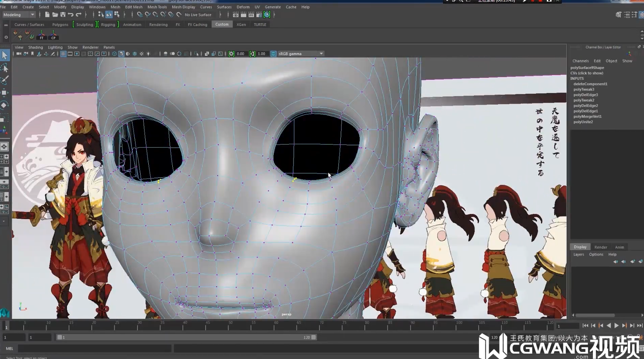The width and height of the screenshot is (644, 359).
Task: Click the CP shelf button
Action: (x=53, y=36)
